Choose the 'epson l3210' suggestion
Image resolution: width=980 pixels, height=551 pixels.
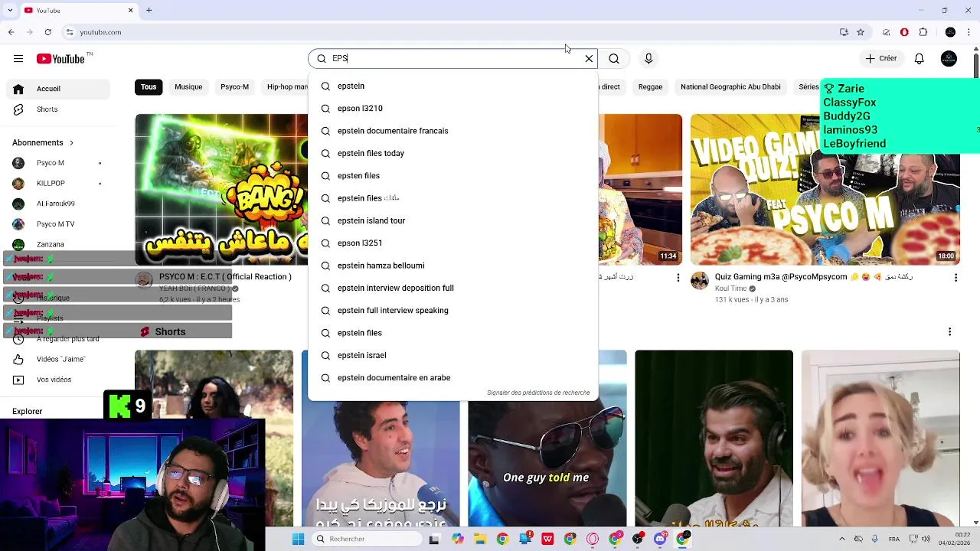452,109
